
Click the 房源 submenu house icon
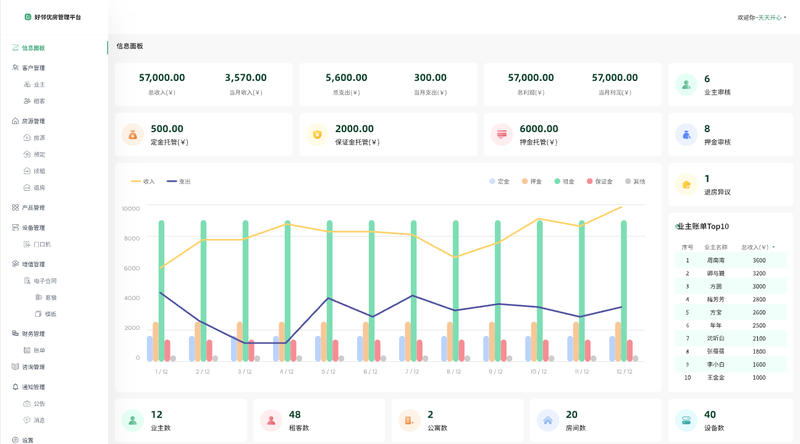point(27,137)
